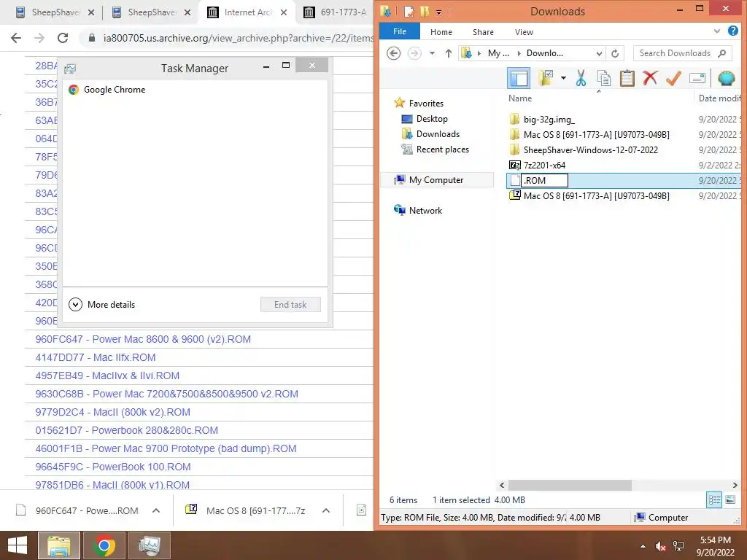Open menu arrow for Mac OS 8 7z download

coord(326,510)
